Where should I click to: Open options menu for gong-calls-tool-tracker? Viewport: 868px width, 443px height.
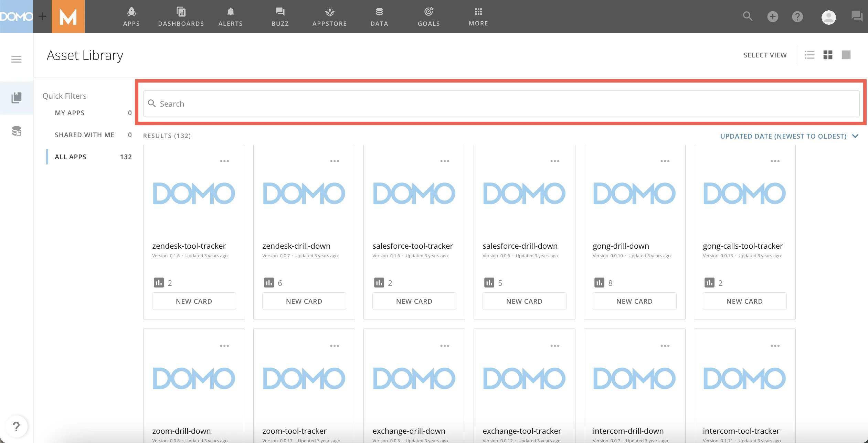click(775, 161)
